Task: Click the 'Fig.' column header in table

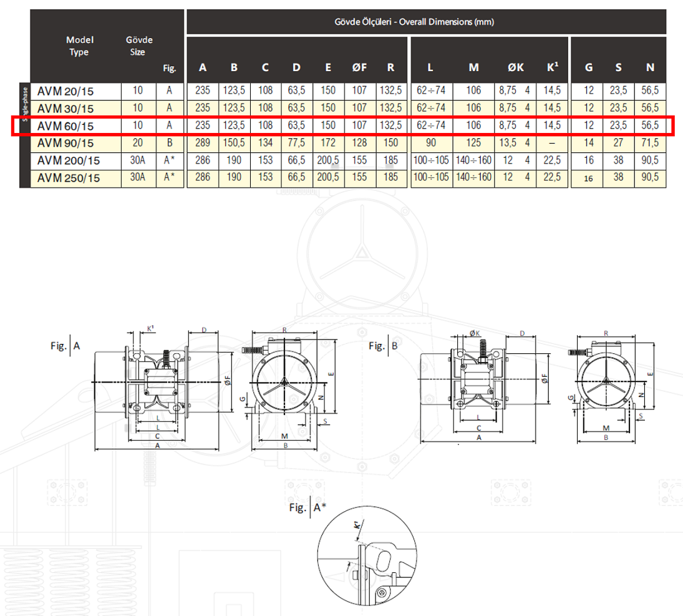Action: (x=170, y=68)
